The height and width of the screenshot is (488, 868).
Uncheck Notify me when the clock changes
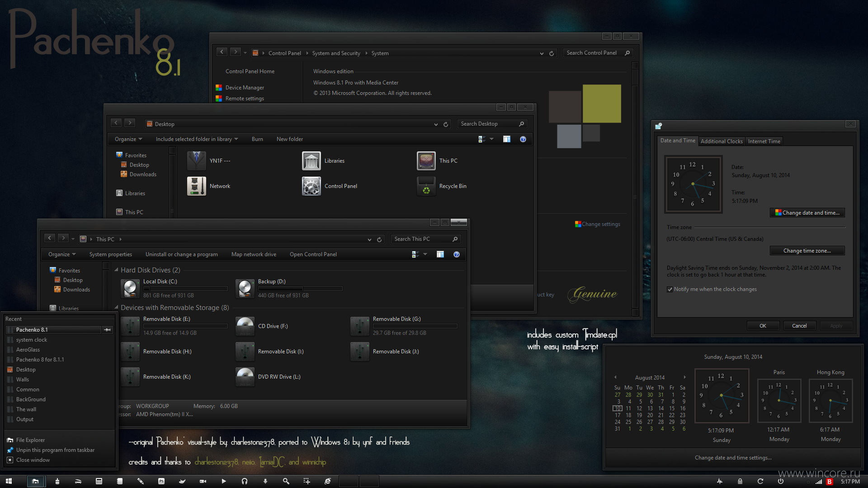coord(670,290)
